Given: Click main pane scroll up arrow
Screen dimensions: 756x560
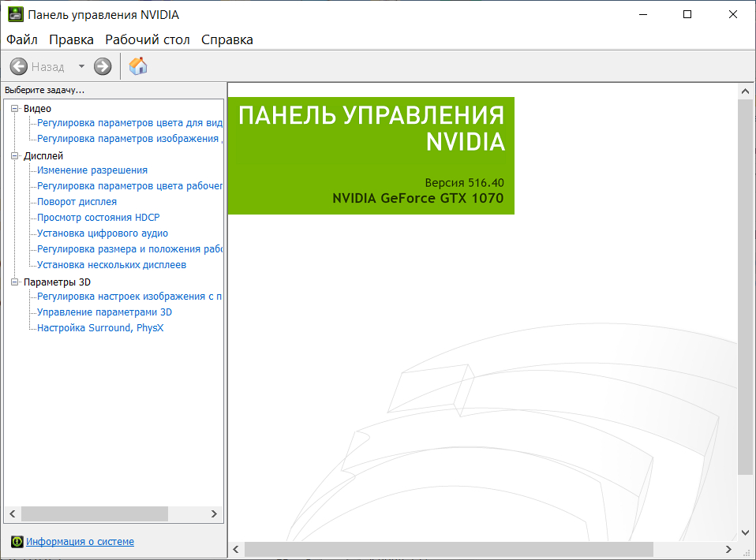Looking at the screenshot, I should tap(745, 91).
